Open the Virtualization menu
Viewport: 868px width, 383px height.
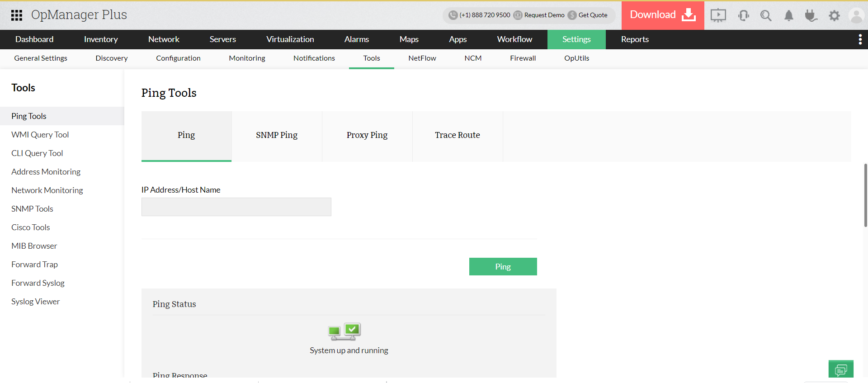pyautogui.click(x=290, y=40)
